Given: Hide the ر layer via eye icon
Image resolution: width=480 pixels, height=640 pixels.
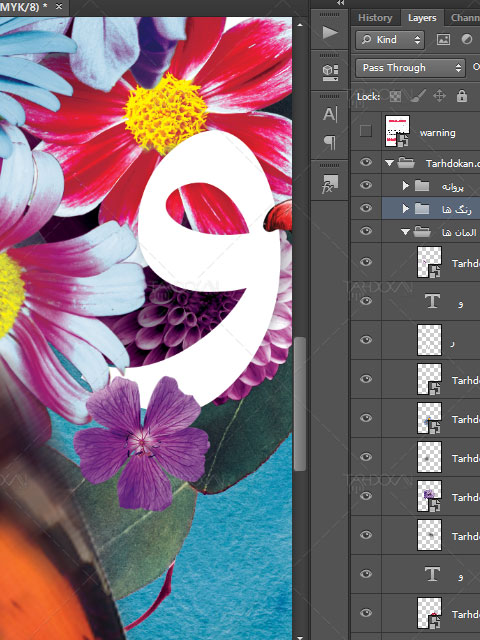Looking at the screenshot, I should (x=366, y=340).
